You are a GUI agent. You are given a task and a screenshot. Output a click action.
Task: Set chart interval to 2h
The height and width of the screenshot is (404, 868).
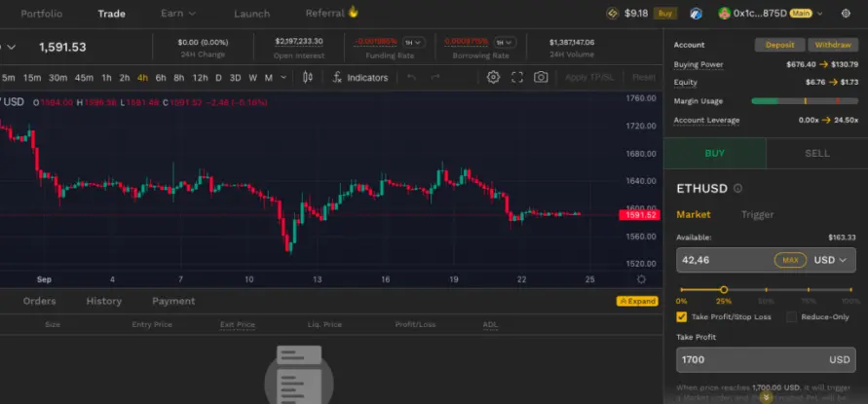(x=125, y=78)
